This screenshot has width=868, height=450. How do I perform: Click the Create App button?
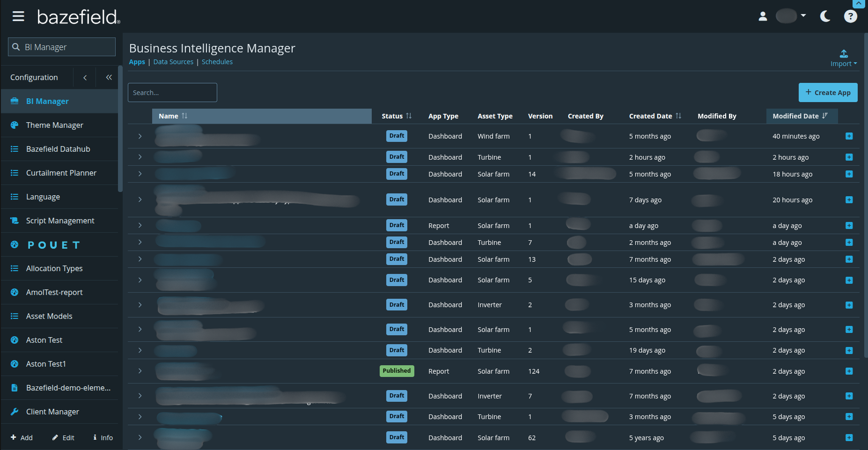point(828,93)
